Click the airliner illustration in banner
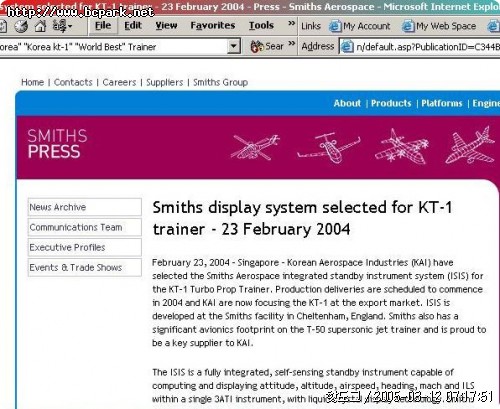The height and width of the screenshot is (409, 500). (x=471, y=145)
